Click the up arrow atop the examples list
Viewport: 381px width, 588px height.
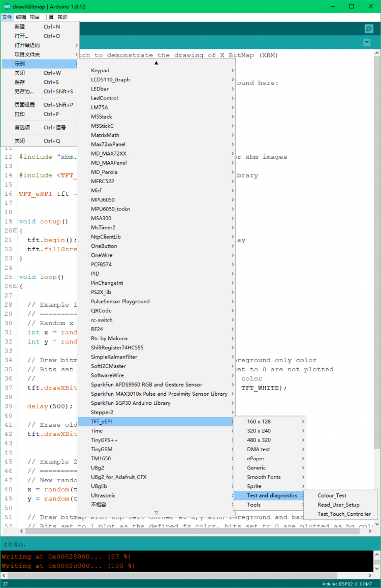point(156,63)
